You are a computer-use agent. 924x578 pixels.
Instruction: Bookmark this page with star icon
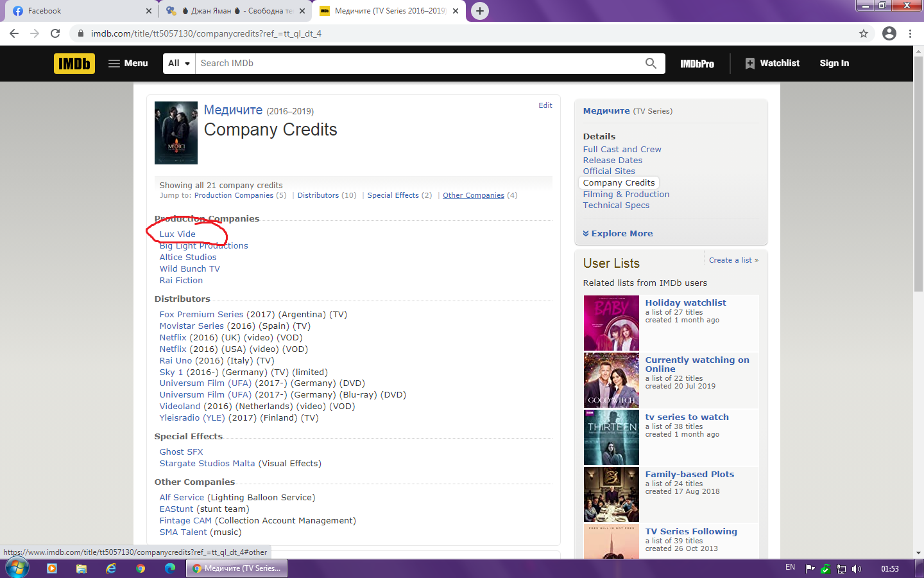pos(864,33)
